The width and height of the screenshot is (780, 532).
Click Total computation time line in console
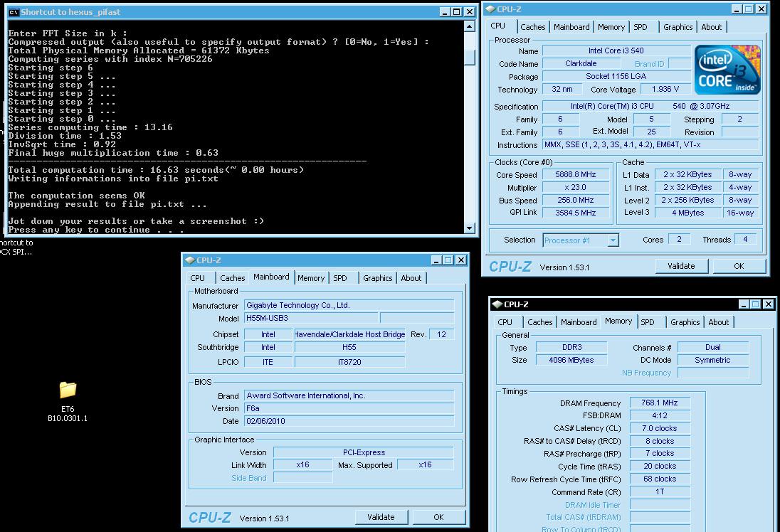click(156, 170)
